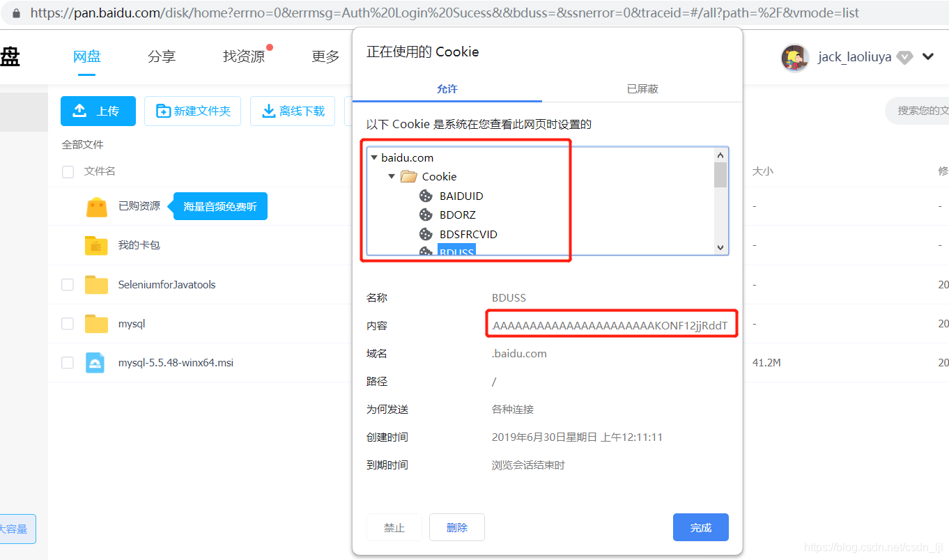The height and width of the screenshot is (560, 949).
Task: Click the .baidu.com domain value
Action: pyautogui.click(x=519, y=353)
